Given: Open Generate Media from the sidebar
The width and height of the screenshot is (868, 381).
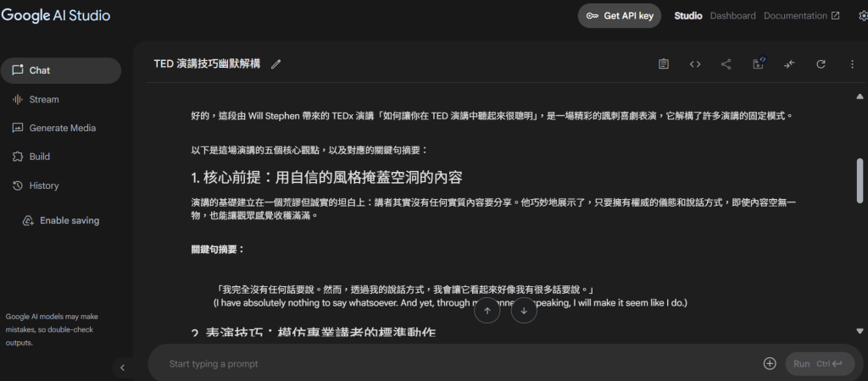Looking at the screenshot, I should click(62, 128).
